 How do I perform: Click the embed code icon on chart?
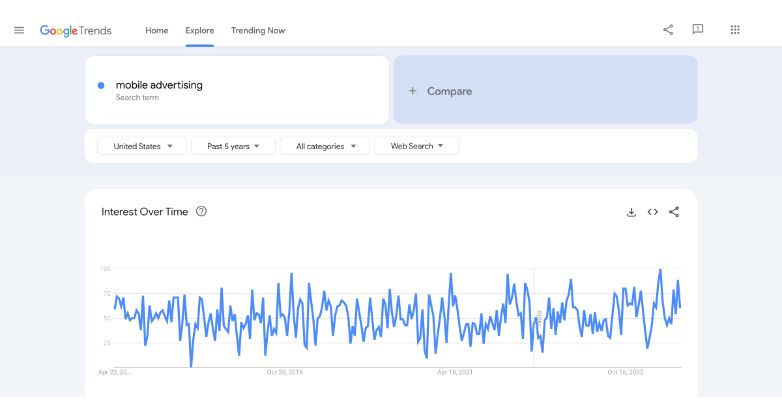pyautogui.click(x=653, y=212)
